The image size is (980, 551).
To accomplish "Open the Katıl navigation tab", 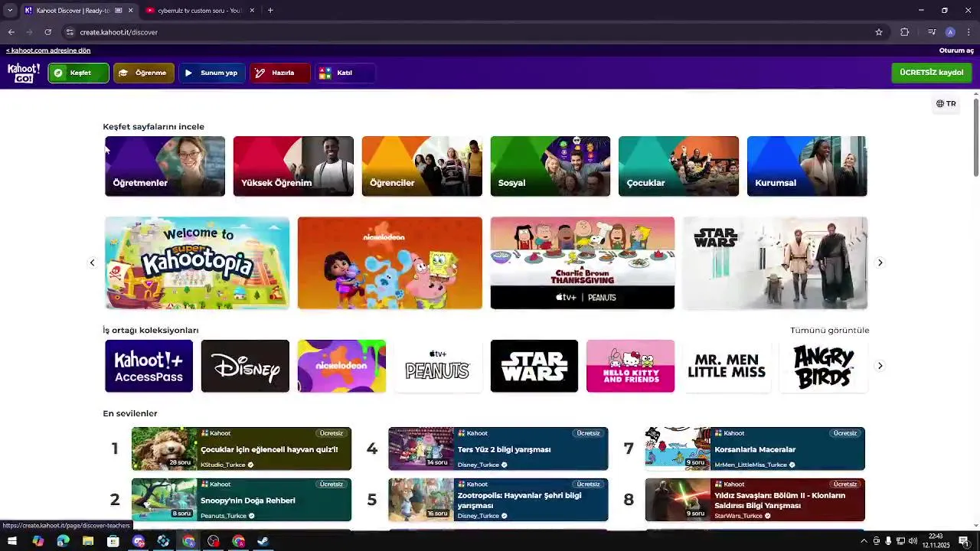I will tap(345, 73).
